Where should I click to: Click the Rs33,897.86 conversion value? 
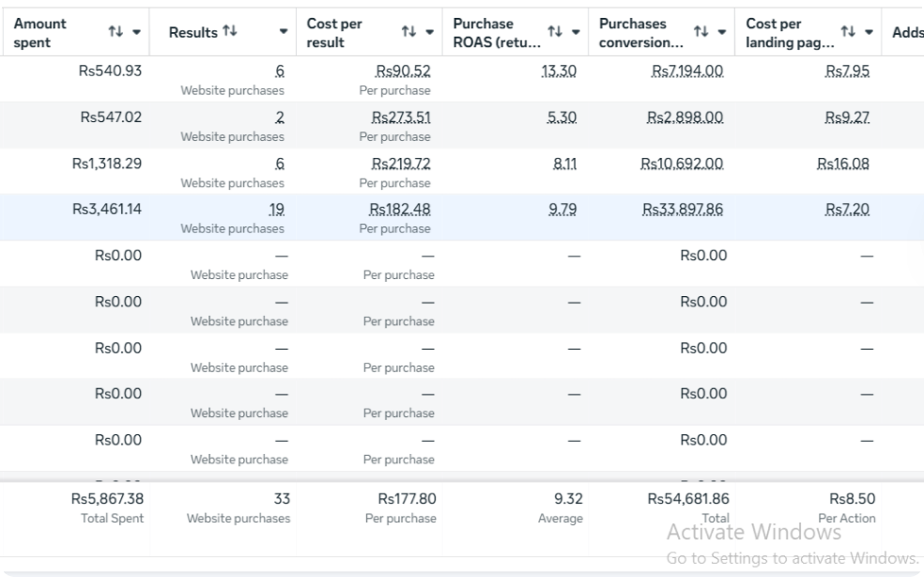pos(683,210)
